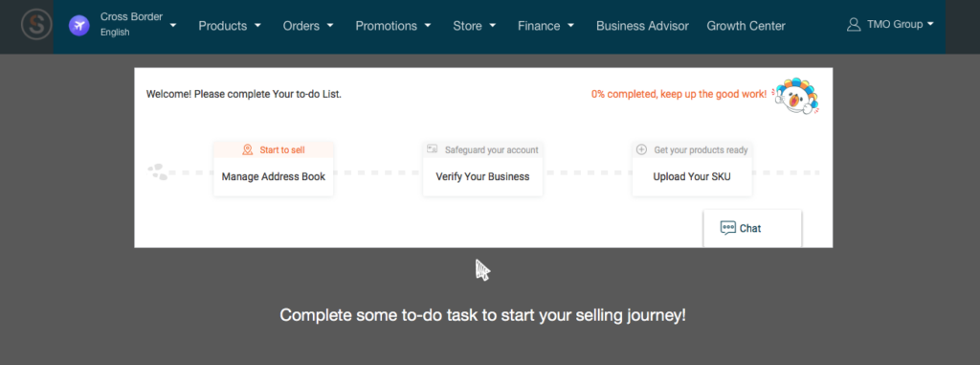980x365 pixels.
Task: Expand the Cross Border English dropdown
Action: pyautogui.click(x=173, y=26)
